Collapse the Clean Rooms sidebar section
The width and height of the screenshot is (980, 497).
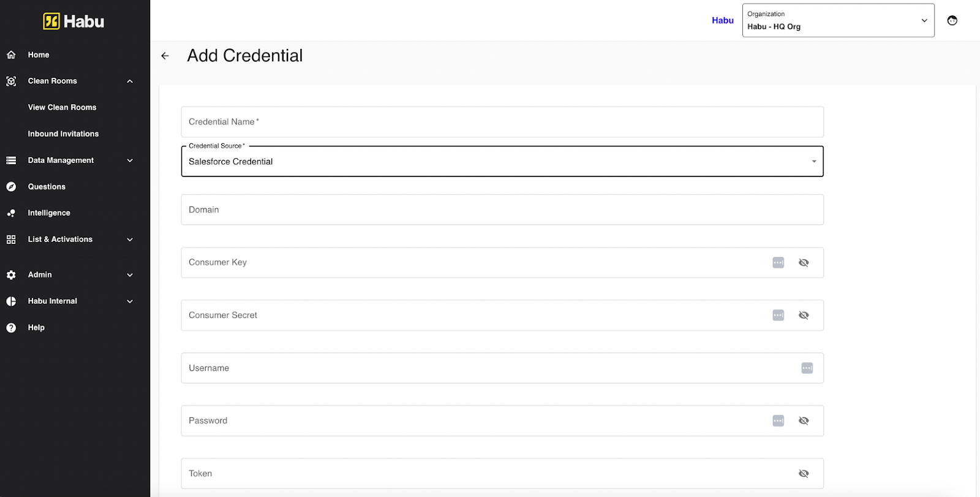coord(130,82)
